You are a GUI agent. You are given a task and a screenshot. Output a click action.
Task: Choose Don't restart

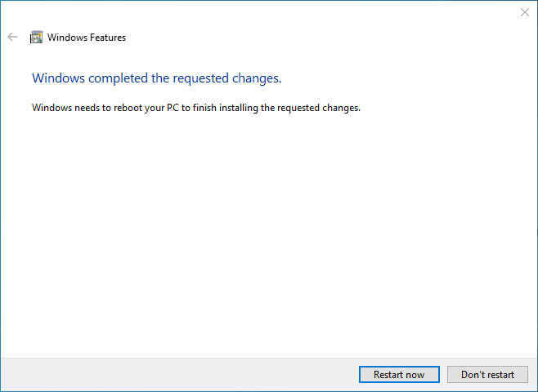[487, 375]
